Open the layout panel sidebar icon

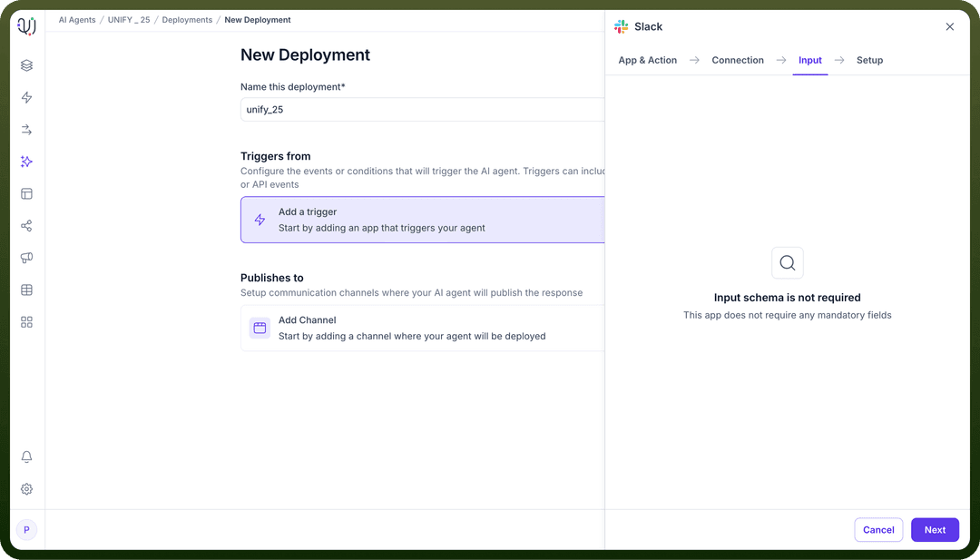click(26, 193)
